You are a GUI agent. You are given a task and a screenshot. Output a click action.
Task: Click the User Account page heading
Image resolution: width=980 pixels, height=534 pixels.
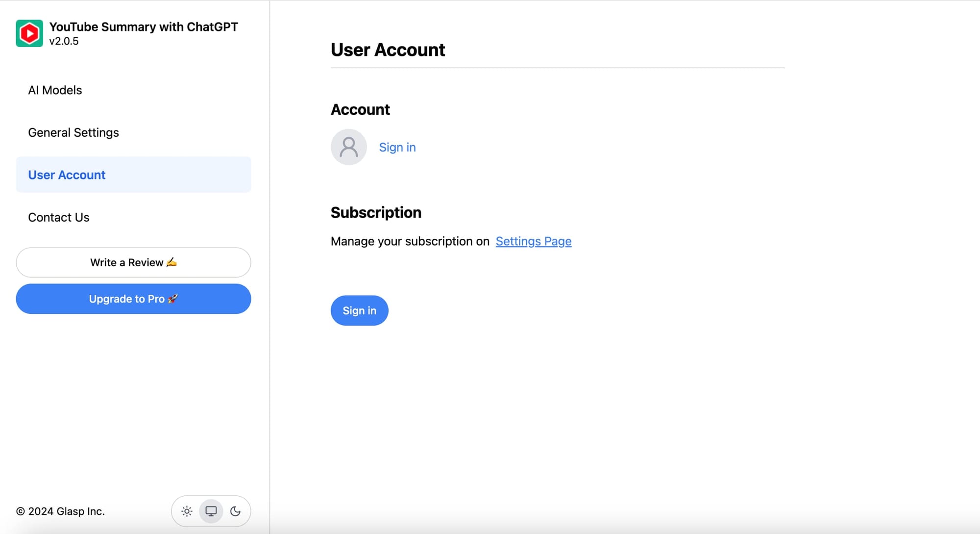point(388,50)
